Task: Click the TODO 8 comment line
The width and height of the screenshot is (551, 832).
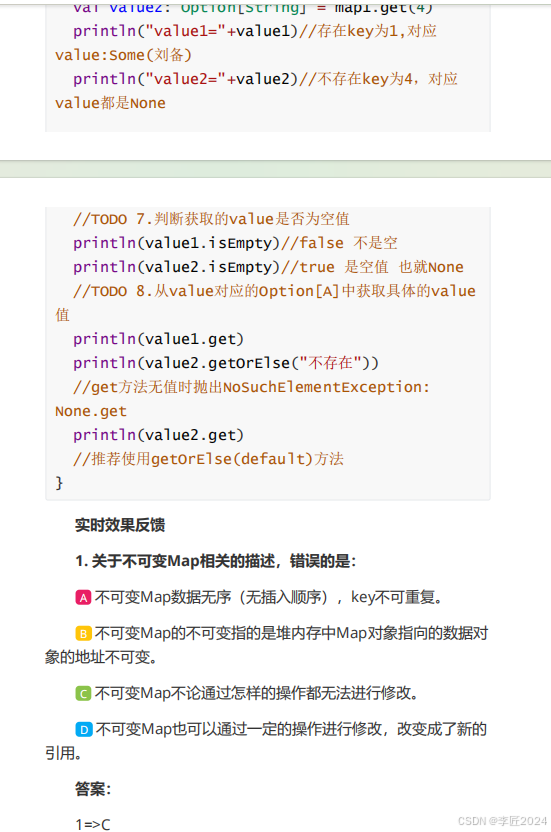Action: [x=265, y=303]
